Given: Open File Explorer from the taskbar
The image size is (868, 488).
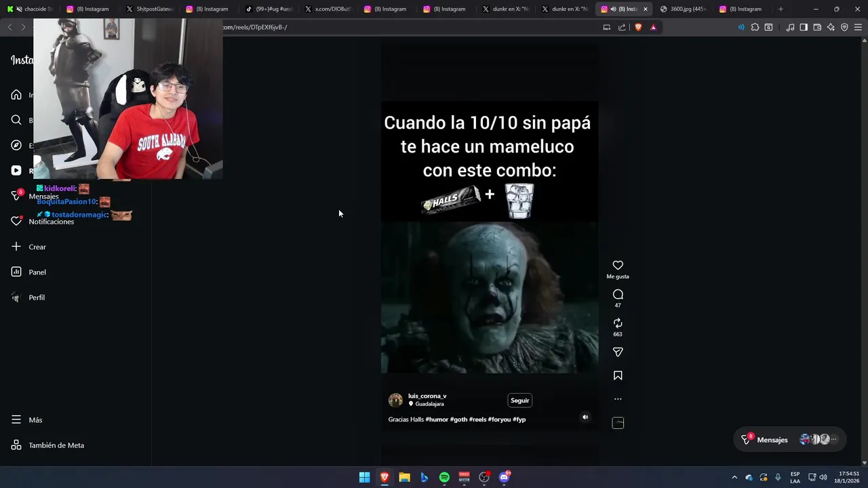Looking at the screenshot, I should (x=404, y=477).
